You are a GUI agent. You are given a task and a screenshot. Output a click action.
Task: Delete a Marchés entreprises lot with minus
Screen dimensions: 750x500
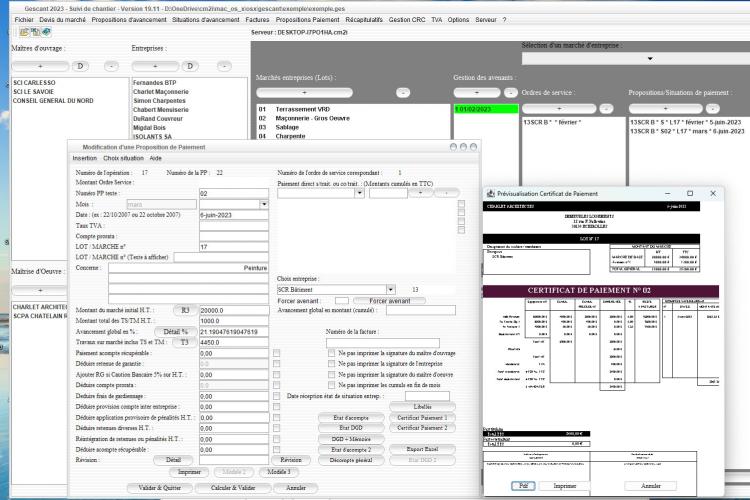point(403,92)
